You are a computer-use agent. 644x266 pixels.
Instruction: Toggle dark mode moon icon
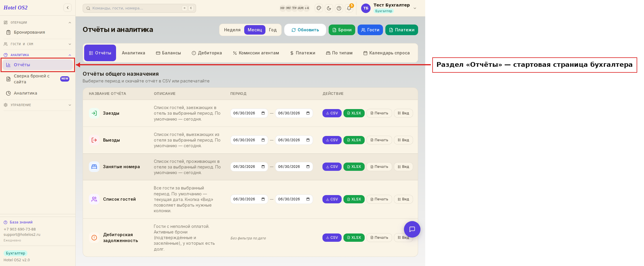point(329,8)
